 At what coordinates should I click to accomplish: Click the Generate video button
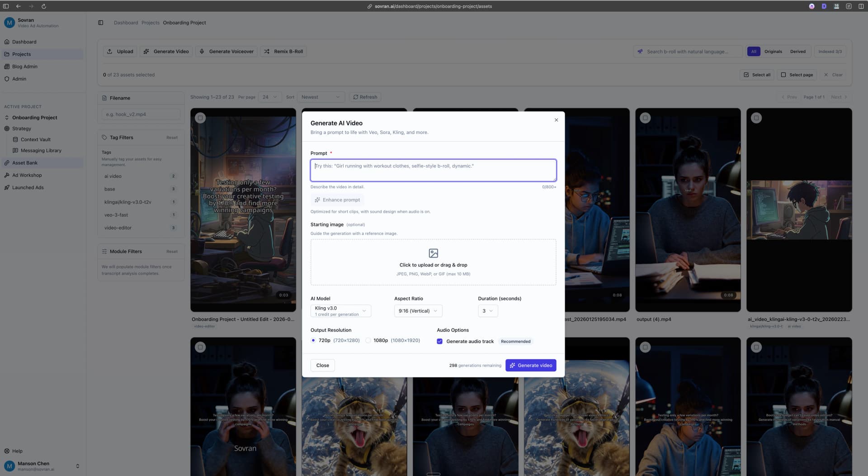(x=531, y=365)
